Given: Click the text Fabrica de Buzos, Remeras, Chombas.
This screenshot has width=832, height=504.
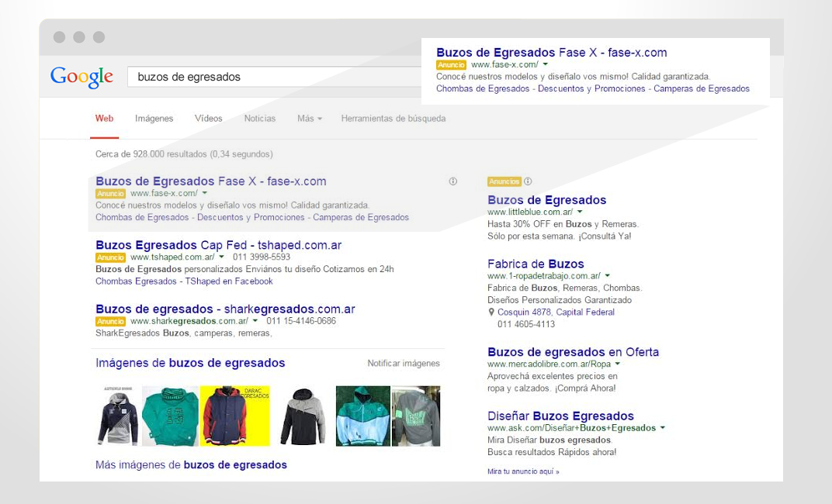Looking at the screenshot, I should coord(564,288).
